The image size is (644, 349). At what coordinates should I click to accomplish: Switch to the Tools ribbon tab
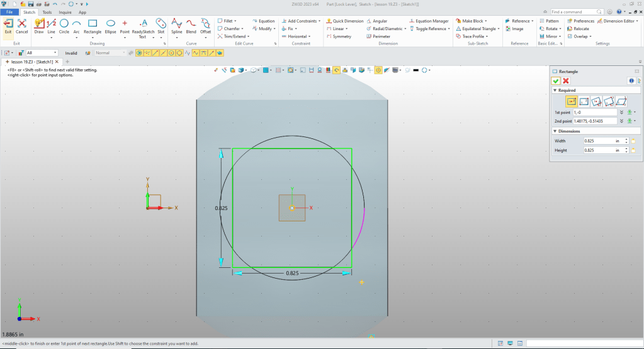point(47,12)
